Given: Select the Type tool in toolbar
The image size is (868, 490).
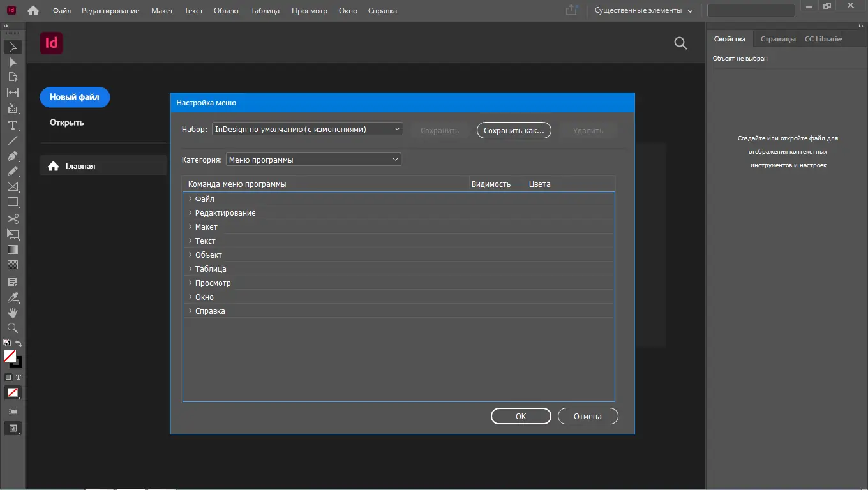Looking at the screenshot, I should click(12, 125).
